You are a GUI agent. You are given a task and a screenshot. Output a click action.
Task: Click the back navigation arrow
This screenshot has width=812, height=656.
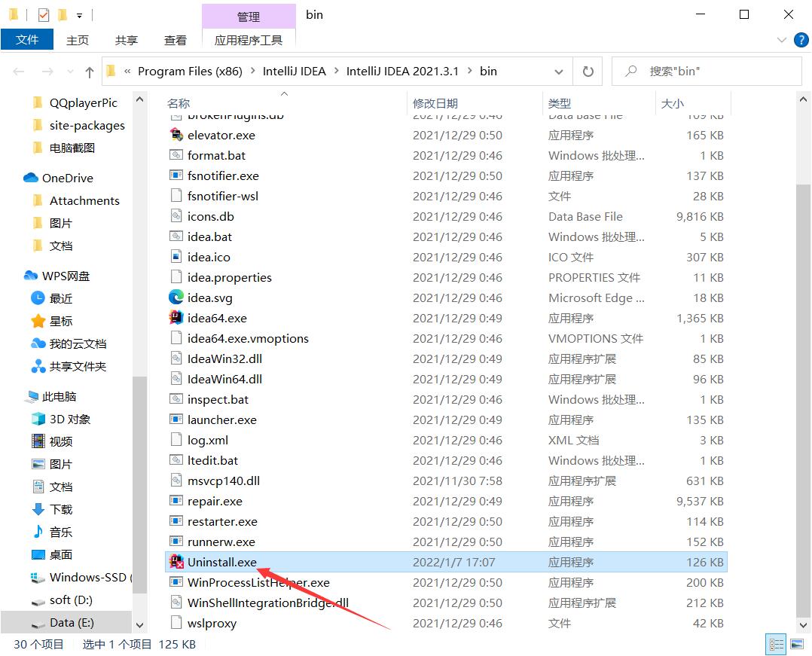(x=18, y=71)
